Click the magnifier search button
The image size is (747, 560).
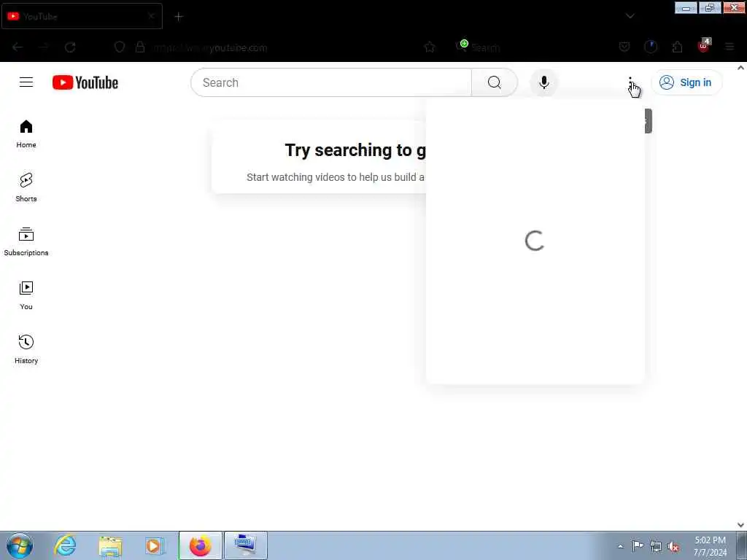tap(495, 82)
